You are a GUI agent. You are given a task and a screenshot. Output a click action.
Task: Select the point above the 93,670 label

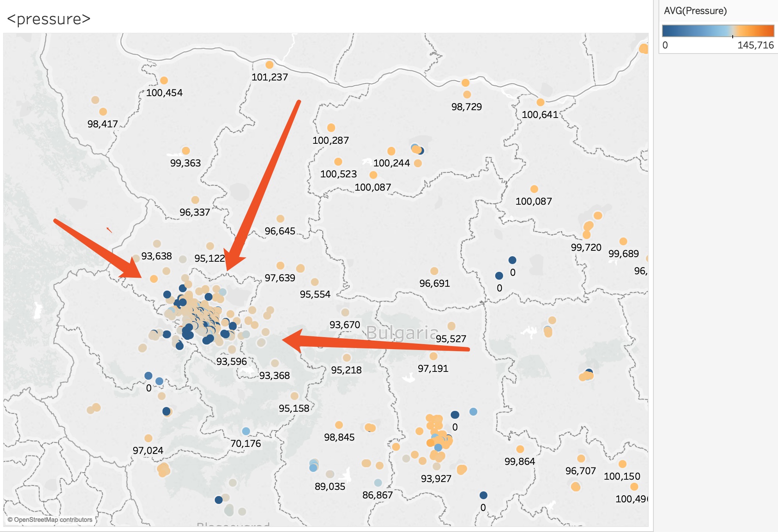point(345,312)
